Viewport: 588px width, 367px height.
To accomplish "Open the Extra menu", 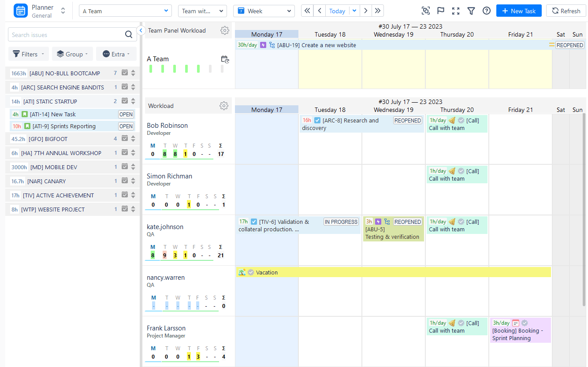I will [116, 54].
